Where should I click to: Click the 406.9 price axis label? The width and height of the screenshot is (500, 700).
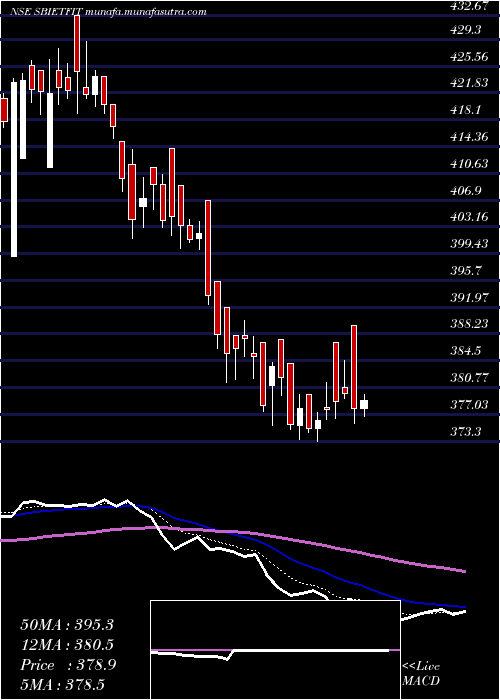click(467, 191)
